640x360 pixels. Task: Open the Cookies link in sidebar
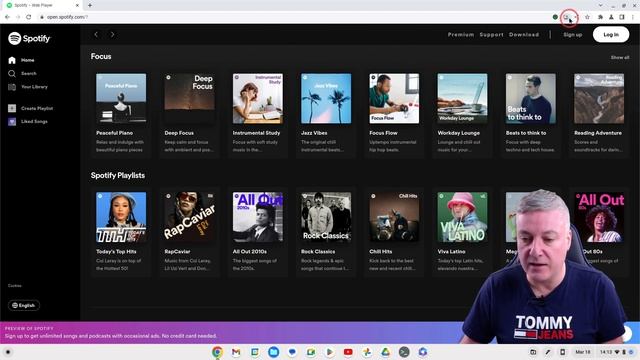coord(15,286)
